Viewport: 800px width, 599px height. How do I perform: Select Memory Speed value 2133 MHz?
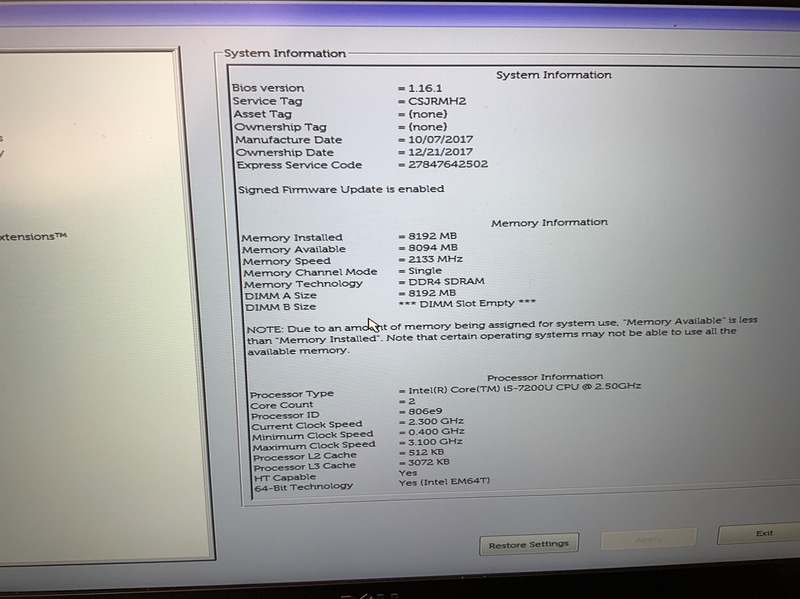pos(435,259)
